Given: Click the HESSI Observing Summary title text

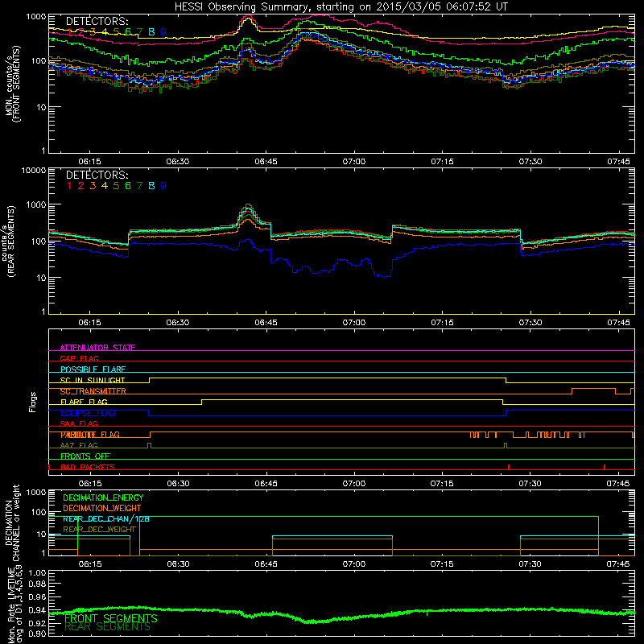Looking at the screenshot, I should [341, 7].
